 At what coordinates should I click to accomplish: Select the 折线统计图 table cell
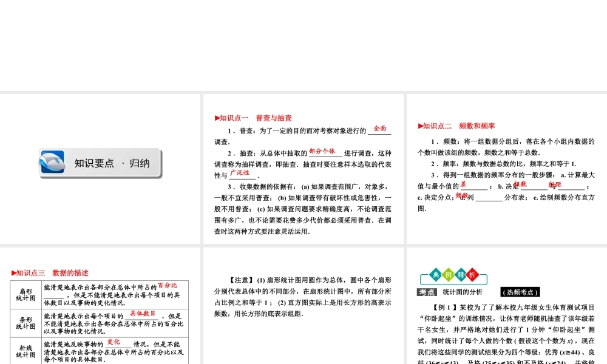pyautogui.click(x=25, y=349)
